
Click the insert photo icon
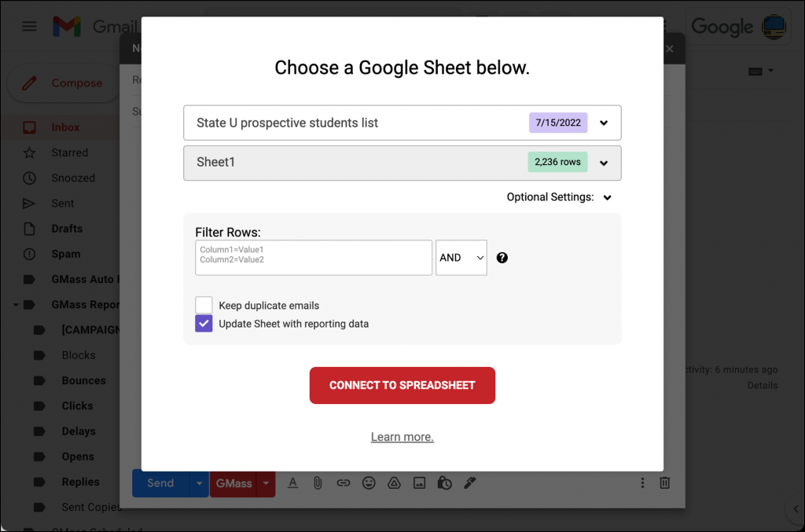pos(419,482)
